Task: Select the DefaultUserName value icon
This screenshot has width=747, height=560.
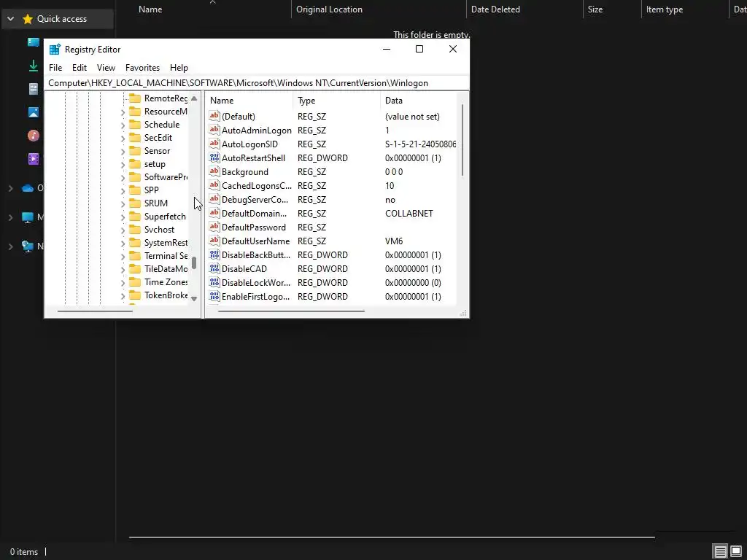Action: (x=214, y=241)
